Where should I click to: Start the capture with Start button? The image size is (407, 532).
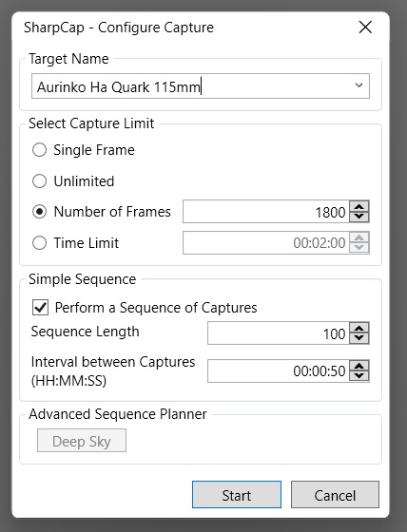[x=237, y=494]
